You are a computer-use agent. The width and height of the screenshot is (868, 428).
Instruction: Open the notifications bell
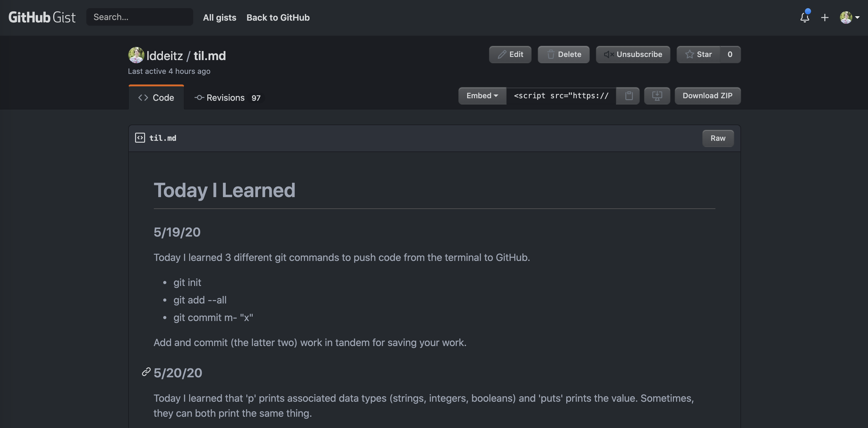point(805,17)
